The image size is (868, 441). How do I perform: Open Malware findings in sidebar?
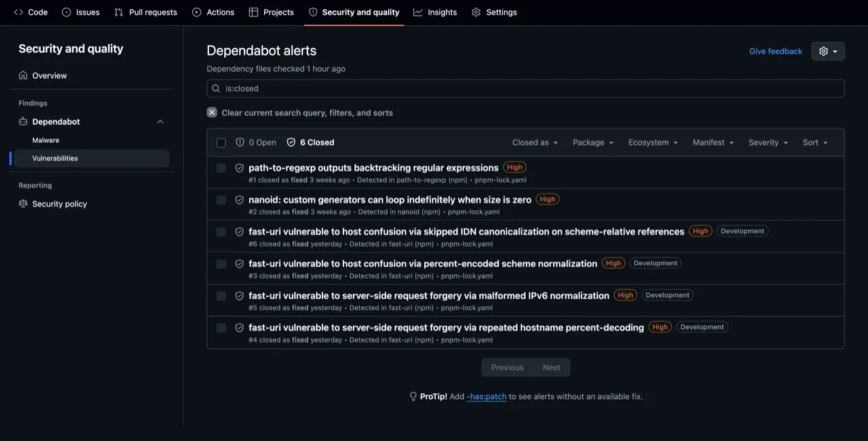(46, 140)
